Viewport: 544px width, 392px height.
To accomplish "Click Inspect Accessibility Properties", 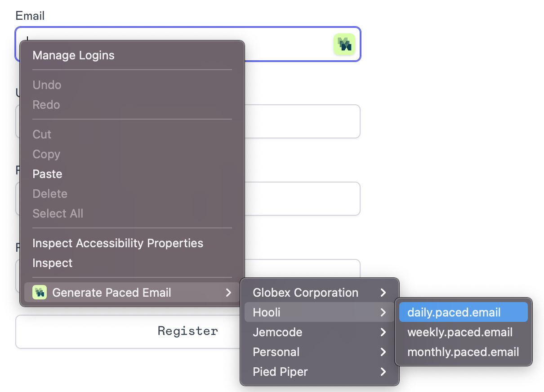I will tap(117, 243).
